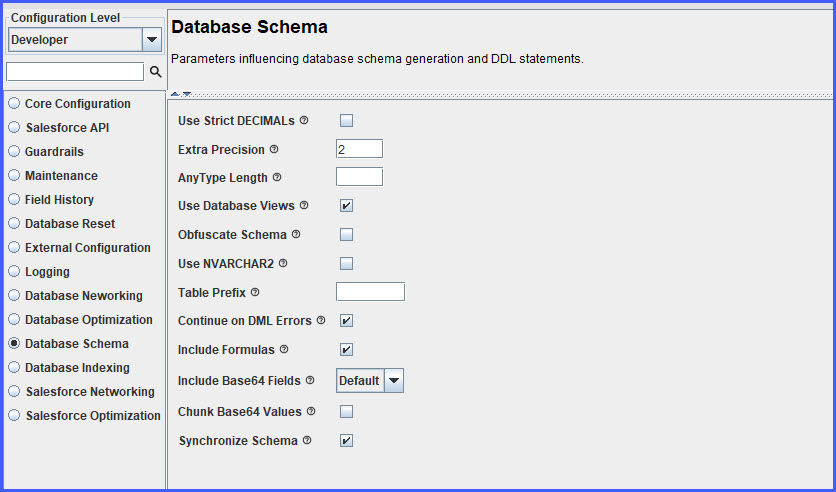Expand the Include Base64 Fields dropdown
Viewport: 836px width, 492px height.
[x=394, y=381]
